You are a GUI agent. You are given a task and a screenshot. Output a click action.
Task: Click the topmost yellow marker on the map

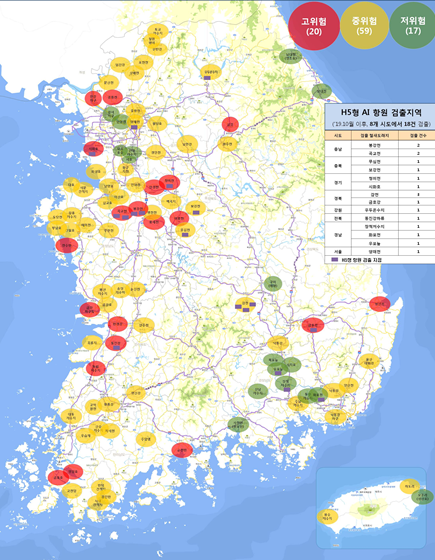tap(158, 31)
